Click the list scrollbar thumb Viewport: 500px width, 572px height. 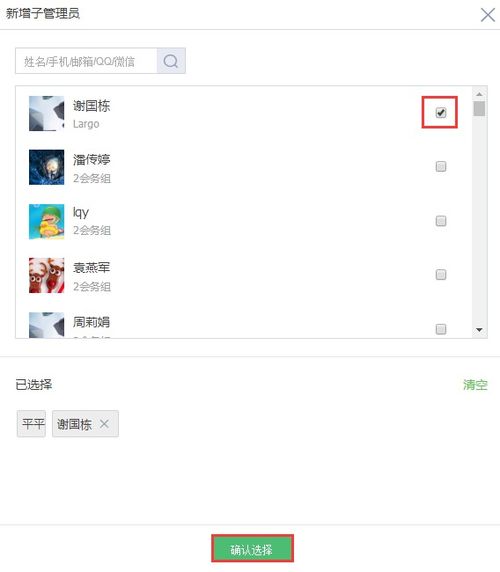coord(479,109)
